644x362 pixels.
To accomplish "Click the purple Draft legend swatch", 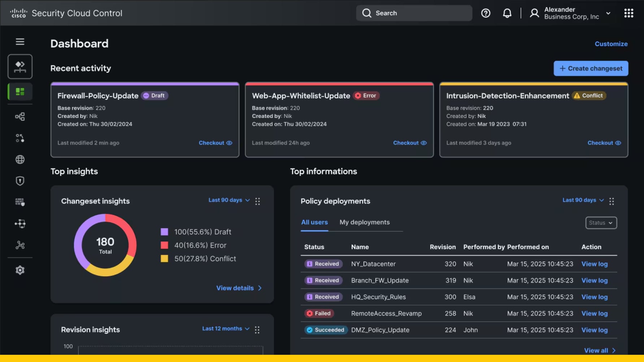I will [164, 232].
